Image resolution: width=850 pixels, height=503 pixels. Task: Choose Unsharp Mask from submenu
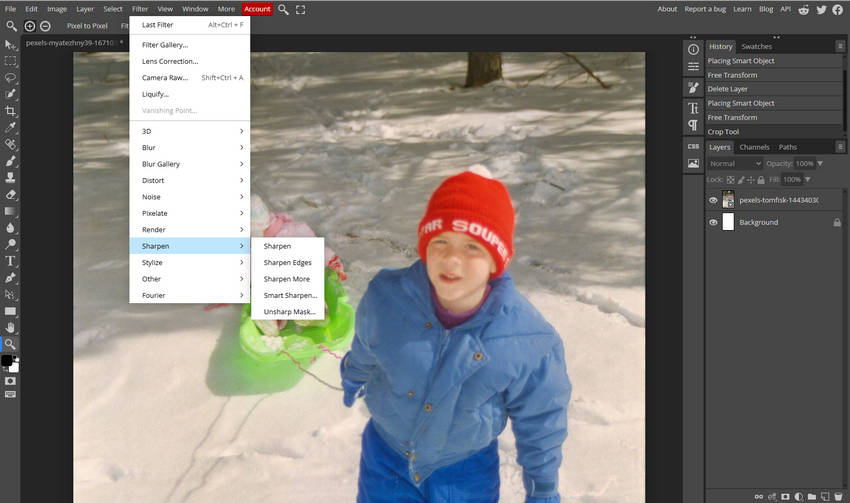click(288, 312)
